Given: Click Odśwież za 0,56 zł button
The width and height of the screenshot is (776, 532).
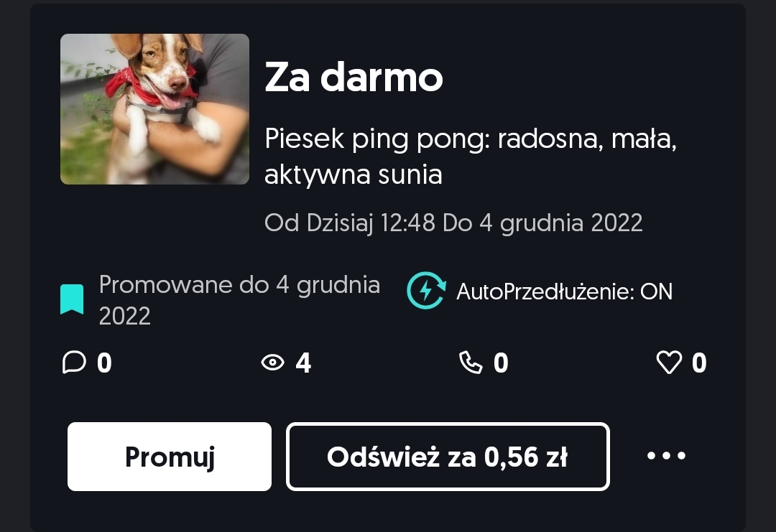Looking at the screenshot, I should 448,457.
